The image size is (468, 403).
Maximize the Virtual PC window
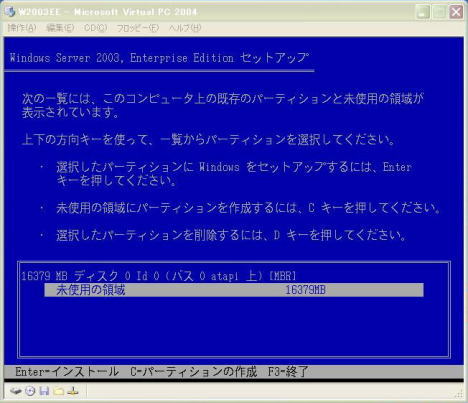coord(440,12)
